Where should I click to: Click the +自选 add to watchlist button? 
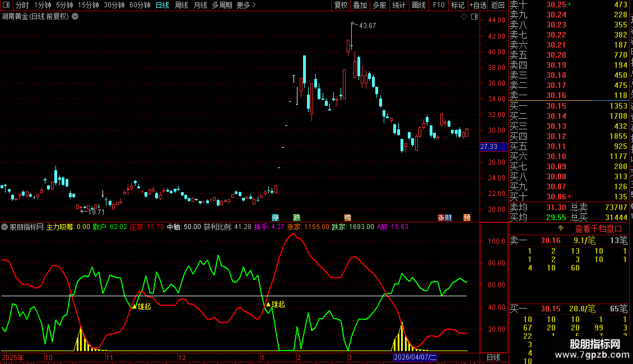(x=478, y=5)
